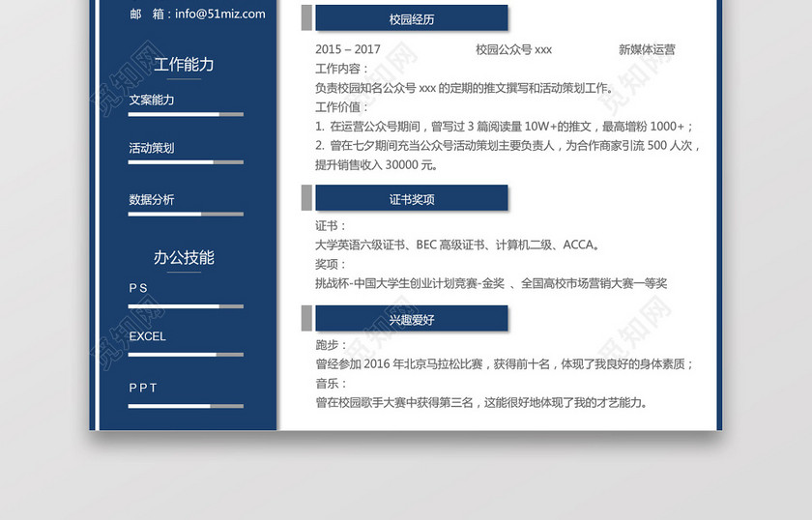This screenshot has height=520, width=812.
Task: Click the EXCEL skill progress bar
Action: 186,355
